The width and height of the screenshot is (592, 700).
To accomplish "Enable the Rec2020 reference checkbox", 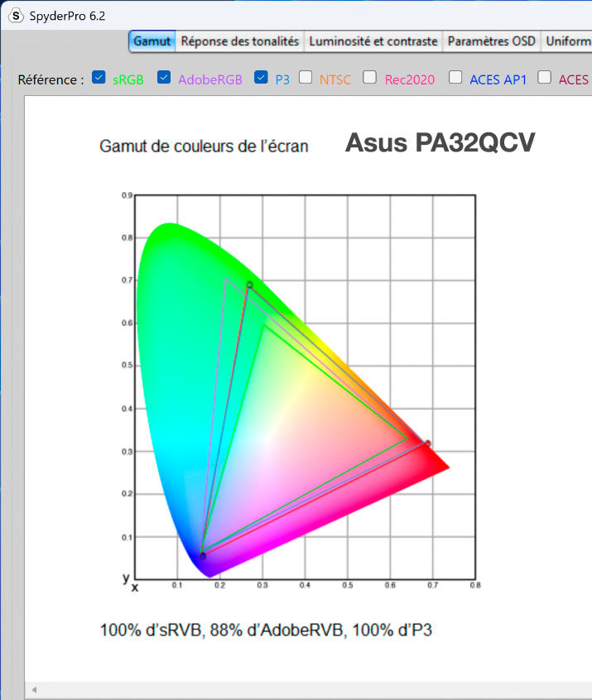I will 369,77.
